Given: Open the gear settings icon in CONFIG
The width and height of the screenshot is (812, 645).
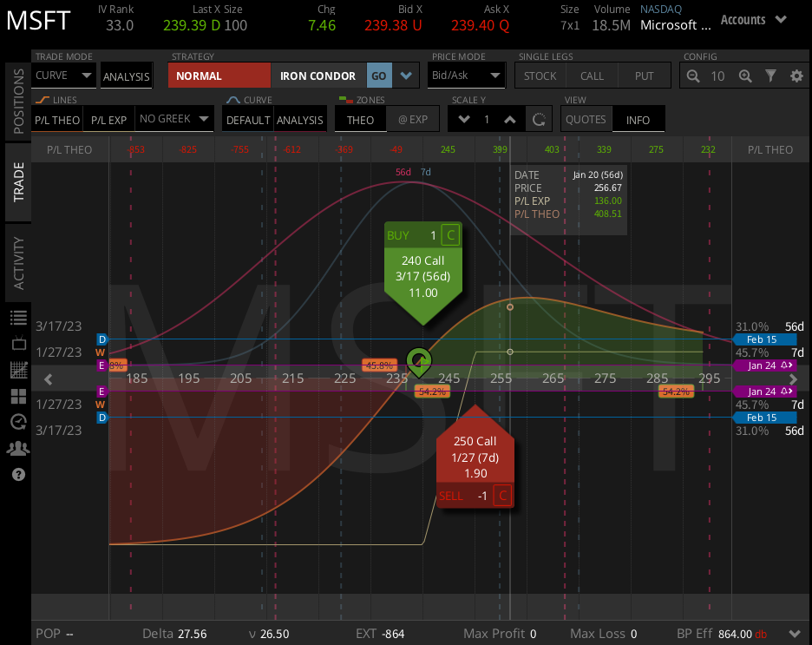Looking at the screenshot, I should coord(796,76).
